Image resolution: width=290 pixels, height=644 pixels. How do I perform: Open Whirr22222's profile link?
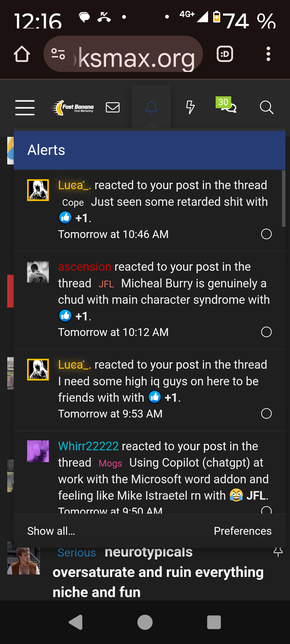click(x=88, y=446)
